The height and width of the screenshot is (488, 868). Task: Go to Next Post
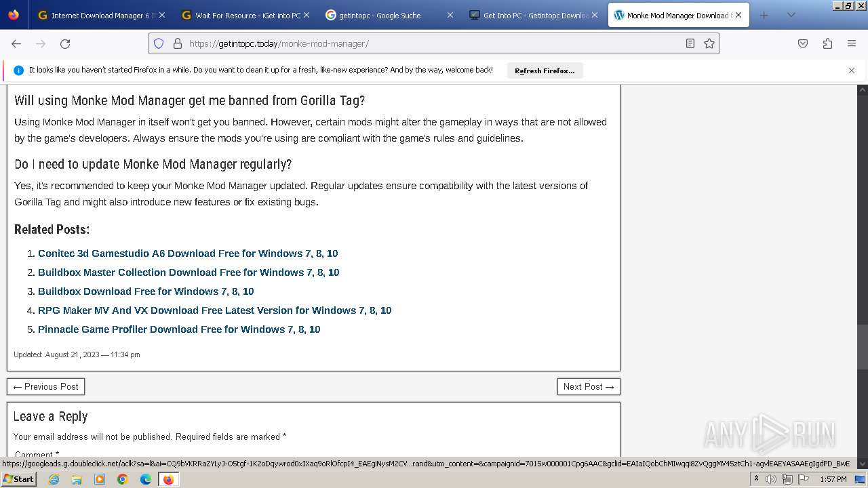(589, 386)
